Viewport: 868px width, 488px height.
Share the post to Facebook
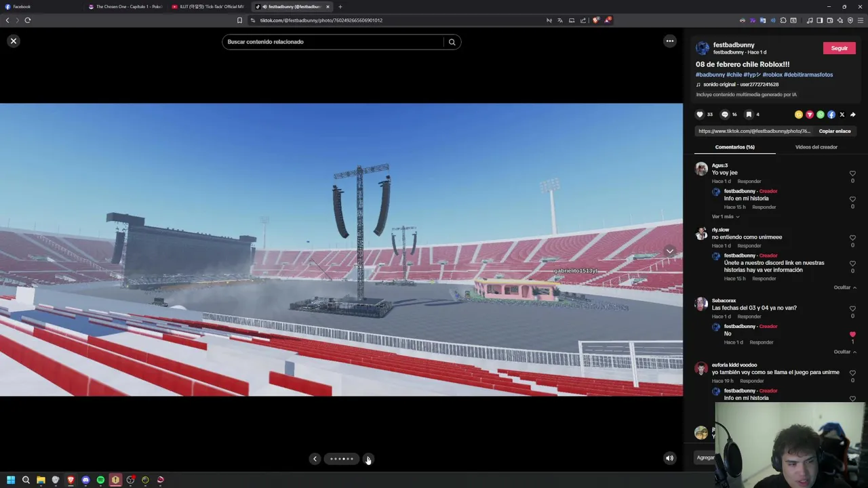click(x=831, y=115)
